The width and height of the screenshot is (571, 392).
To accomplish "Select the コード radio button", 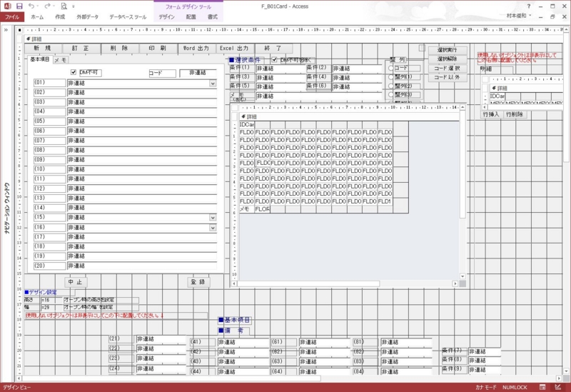I will tap(391, 68).
